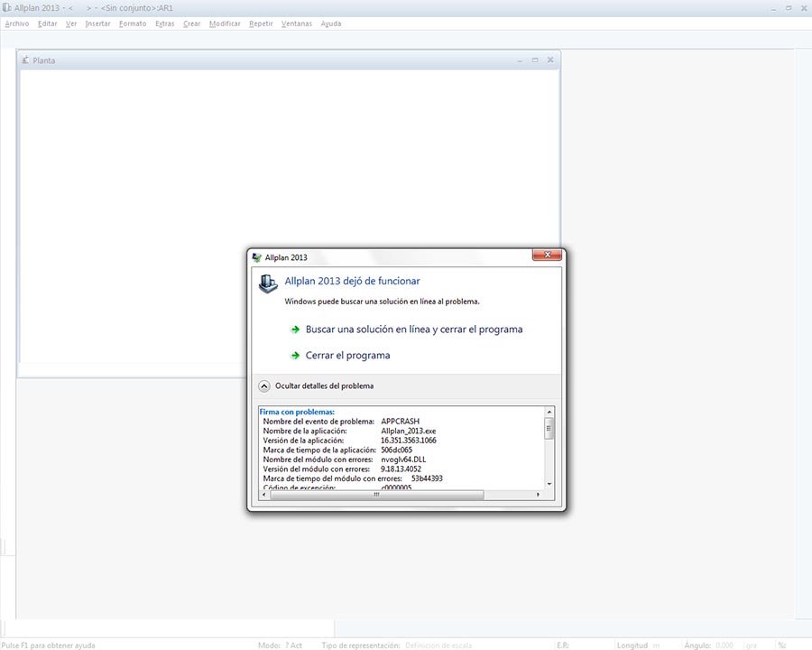Close the Allplan 2013 main window
The height and width of the screenshot is (650, 812).
point(804,8)
